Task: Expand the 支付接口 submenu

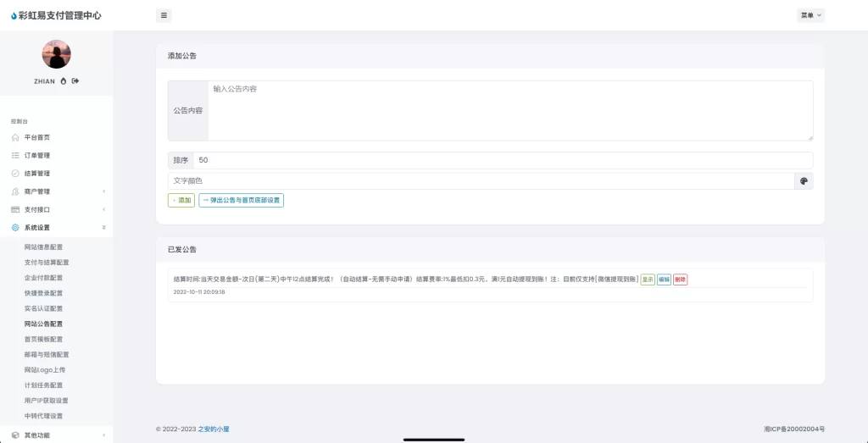Action: click(56, 209)
